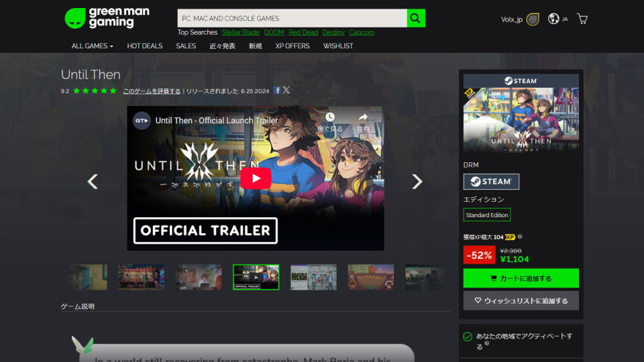Open the Volx_jp user avatar icon
Screen dimensions: 644x362
coord(532,19)
